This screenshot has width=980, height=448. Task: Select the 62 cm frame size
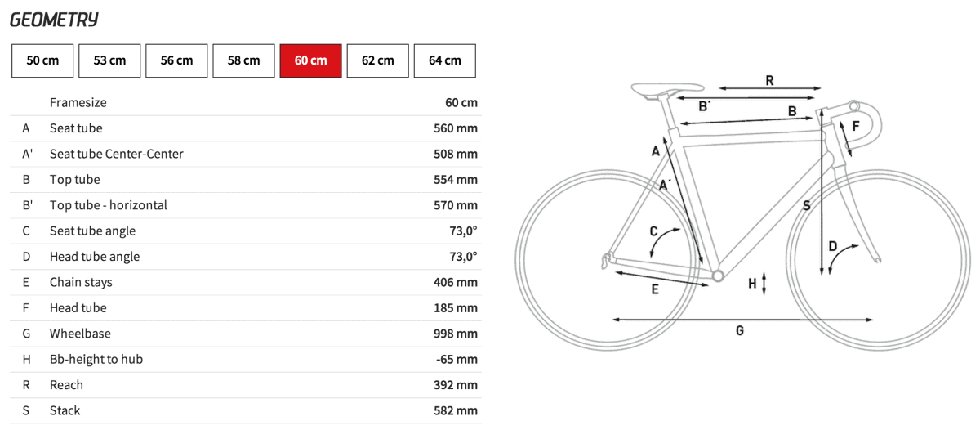click(377, 60)
